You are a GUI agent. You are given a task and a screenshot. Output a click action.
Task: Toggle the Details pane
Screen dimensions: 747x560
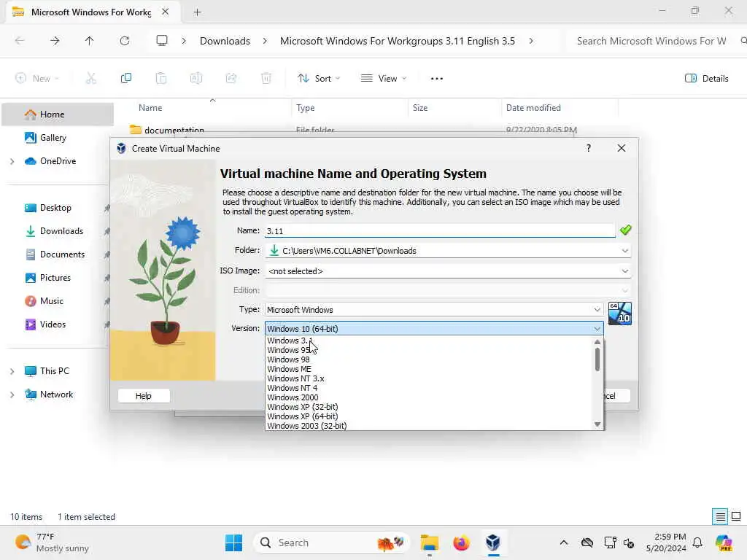(706, 78)
